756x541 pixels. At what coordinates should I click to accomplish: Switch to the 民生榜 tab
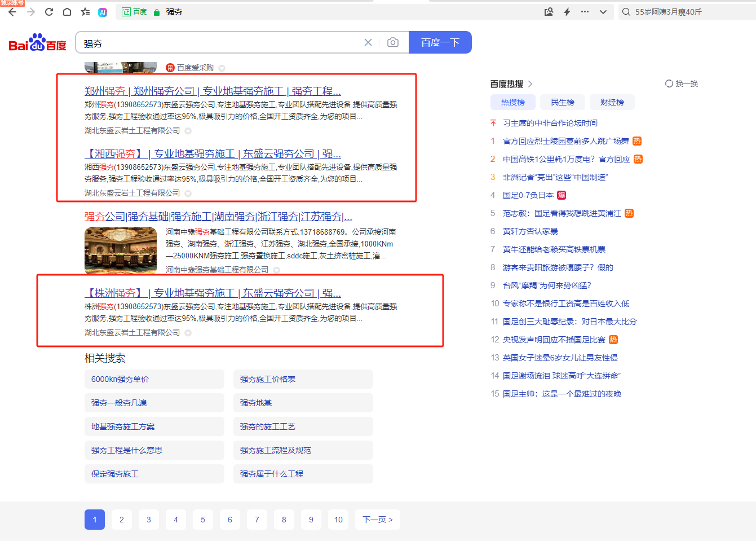click(563, 102)
